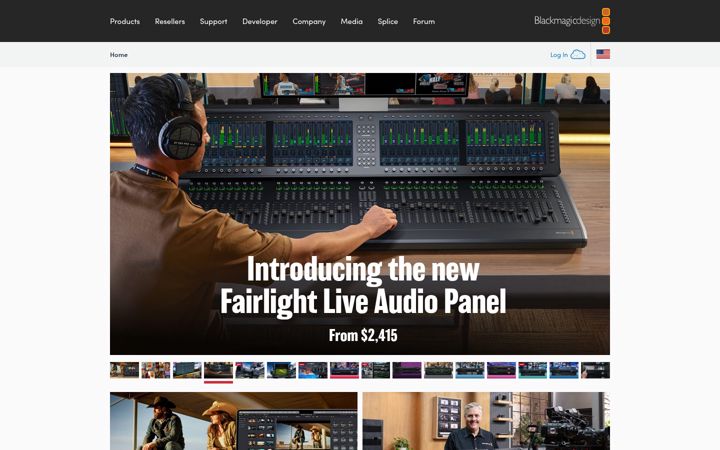Select the green stadium carousel thumbnail
The image size is (720, 450).
tap(281, 370)
